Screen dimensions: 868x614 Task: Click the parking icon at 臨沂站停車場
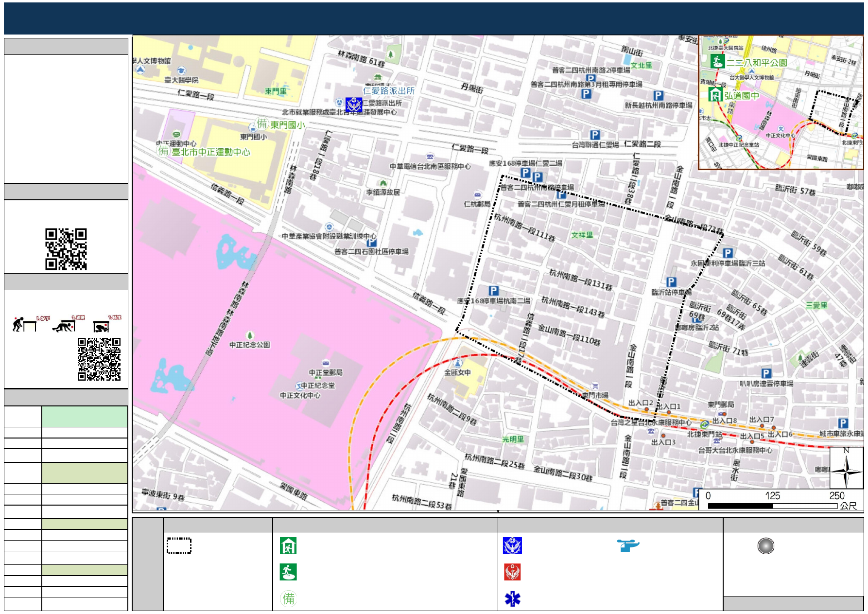tap(671, 282)
